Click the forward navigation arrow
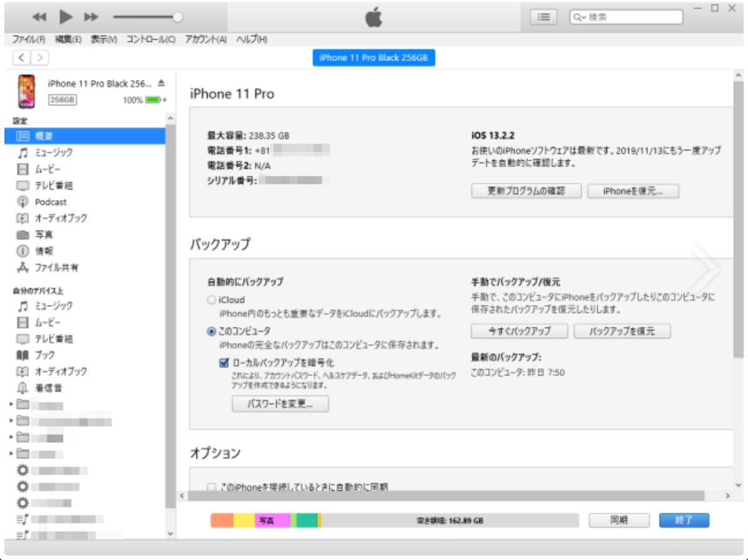This screenshot has width=748, height=560. click(x=39, y=58)
